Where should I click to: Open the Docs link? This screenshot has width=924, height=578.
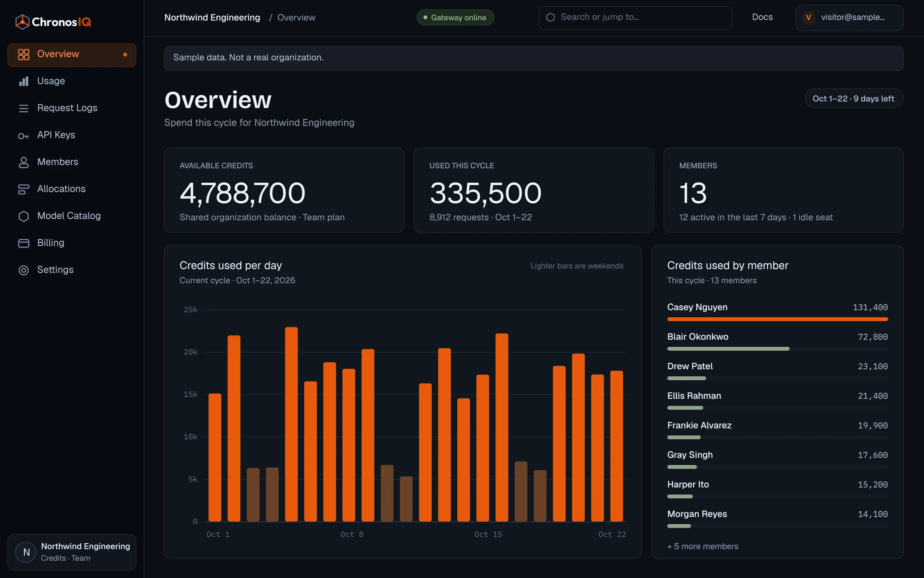pos(762,17)
